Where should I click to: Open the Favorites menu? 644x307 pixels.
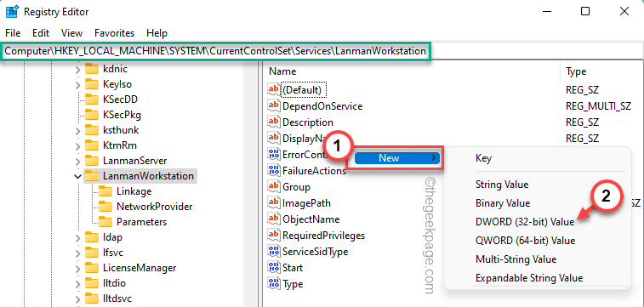pos(114,33)
